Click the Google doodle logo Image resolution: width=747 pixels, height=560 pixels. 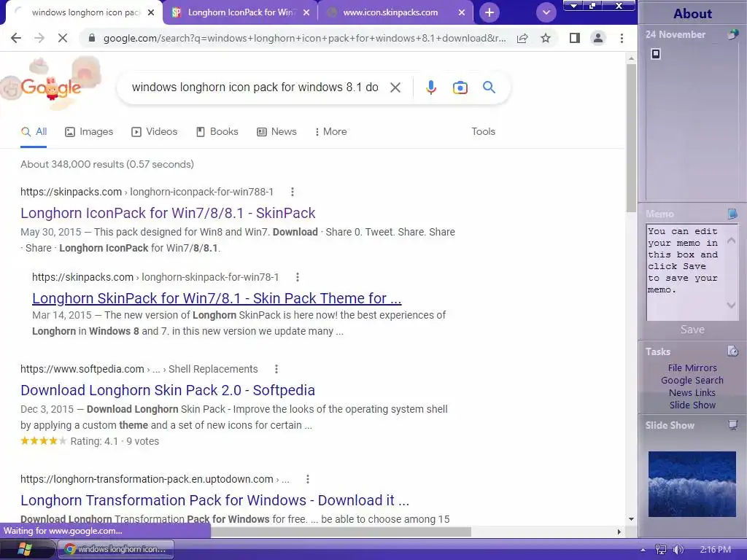[x=50, y=86]
